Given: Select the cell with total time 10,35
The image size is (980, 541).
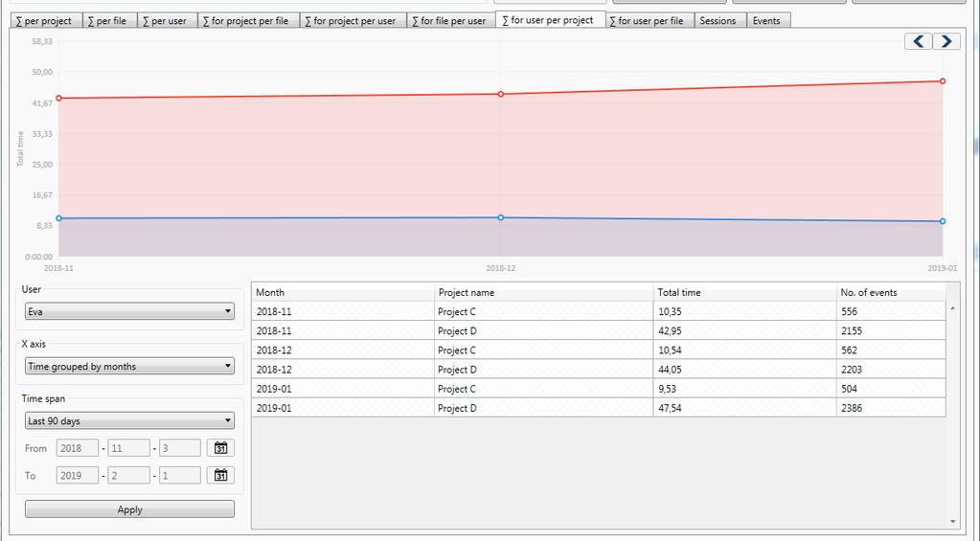Looking at the screenshot, I should tap(745, 311).
